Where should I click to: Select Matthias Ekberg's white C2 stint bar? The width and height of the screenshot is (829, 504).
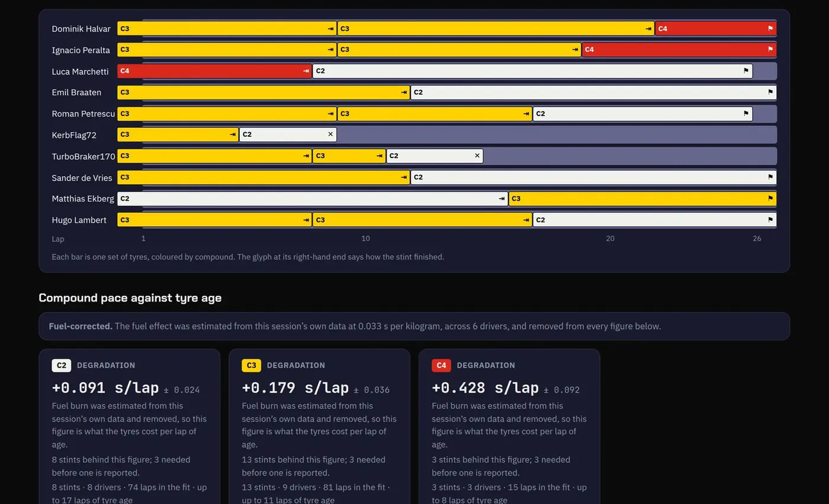click(x=313, y=198)
